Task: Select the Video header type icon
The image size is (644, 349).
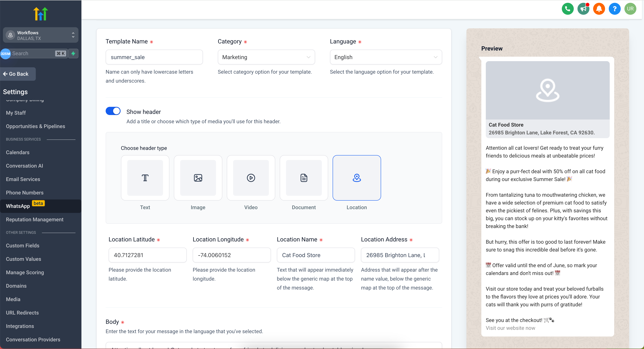Action: coord(251,178)
